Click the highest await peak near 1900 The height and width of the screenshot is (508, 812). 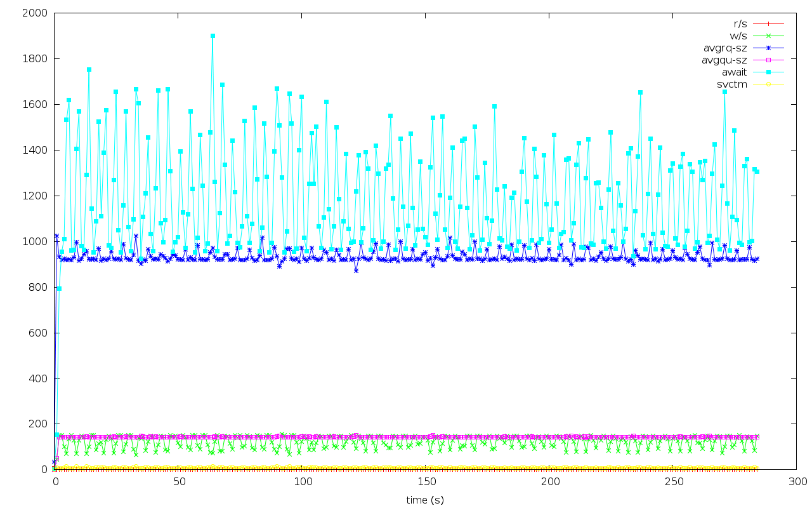click(x=213, y=36)
